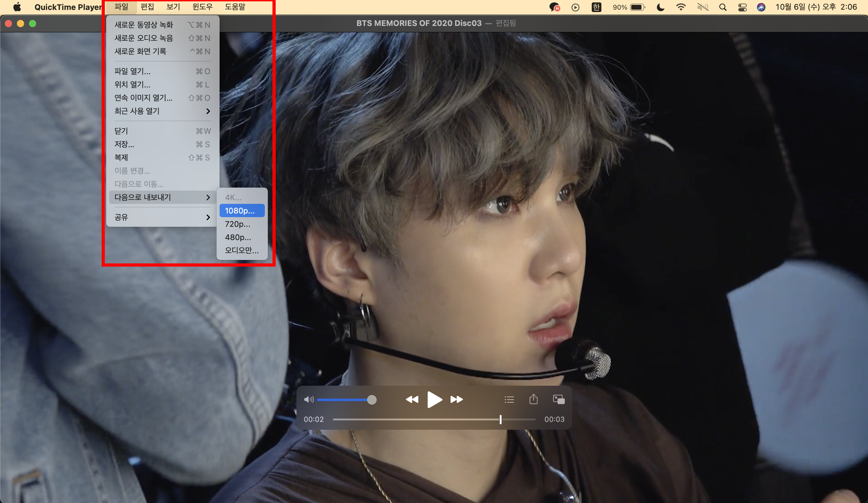Click remaining time 00:03
Viewport: 868px width, 503px height.
(x=554, y=419)
